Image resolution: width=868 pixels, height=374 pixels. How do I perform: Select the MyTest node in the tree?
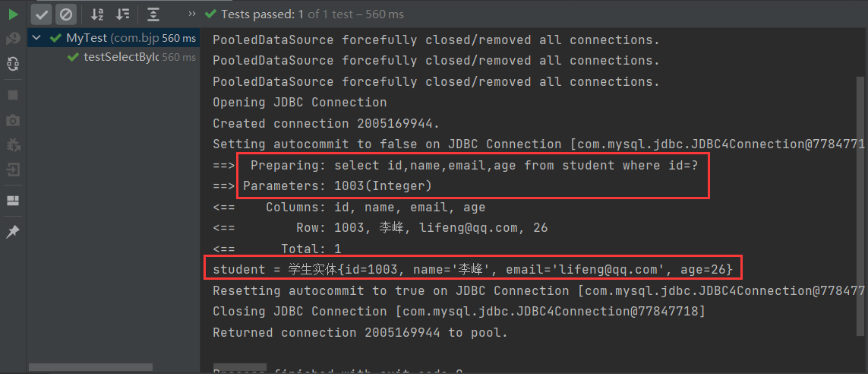click(x=87, y=37)
